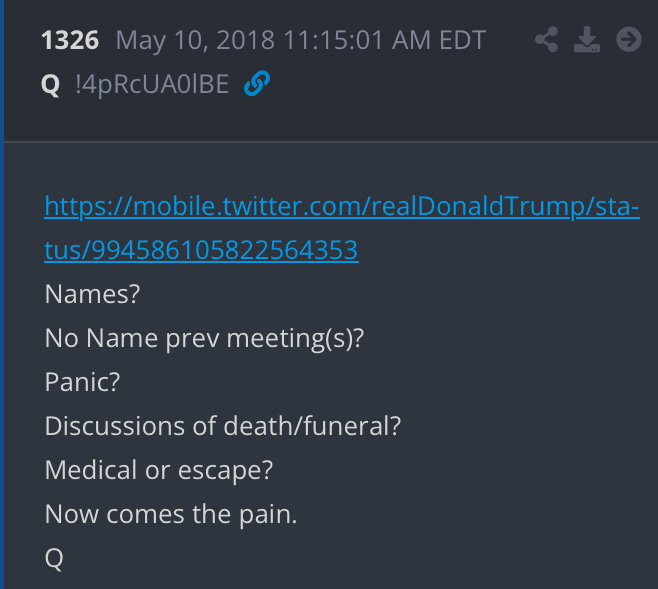Select post number 1326
658x589 pixels.
[x=70, y=40]
